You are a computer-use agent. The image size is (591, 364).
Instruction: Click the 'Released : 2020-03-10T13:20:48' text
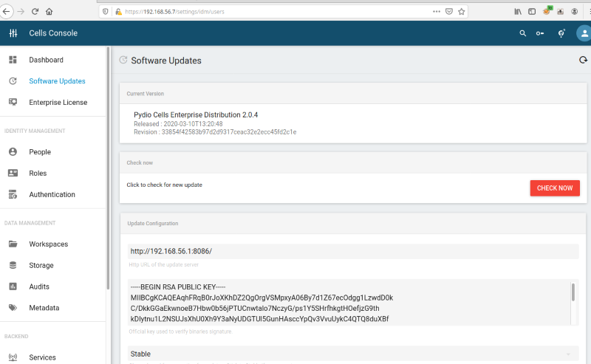pos(178,124)
